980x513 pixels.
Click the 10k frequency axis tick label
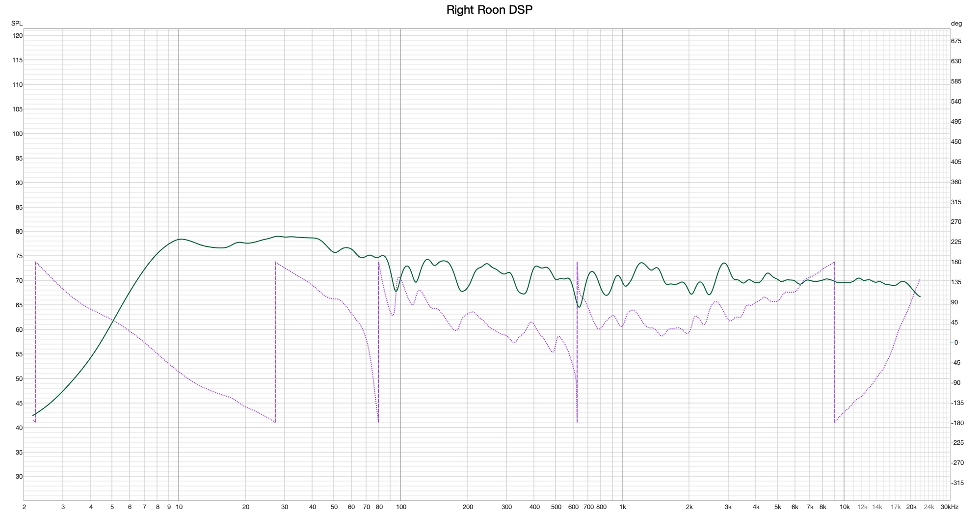coord(844,507)
